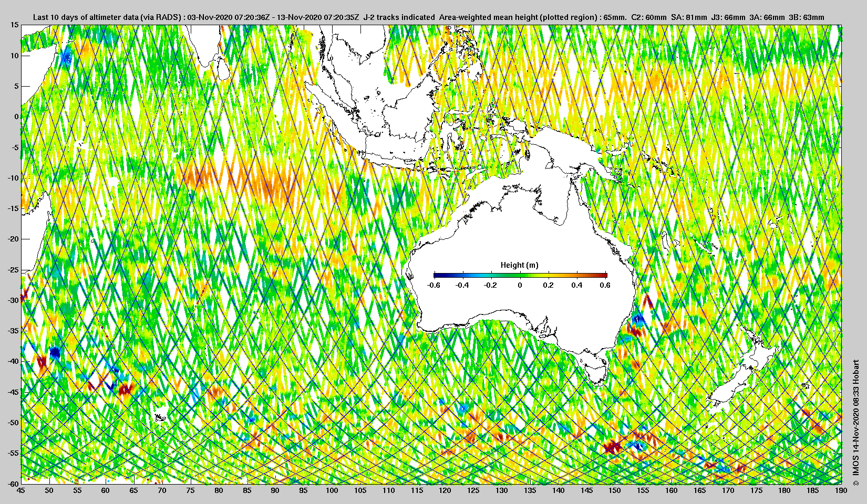
Task: Click the '03-Nov-2020 07:20:36Z' start date
Action: (229, 17)
